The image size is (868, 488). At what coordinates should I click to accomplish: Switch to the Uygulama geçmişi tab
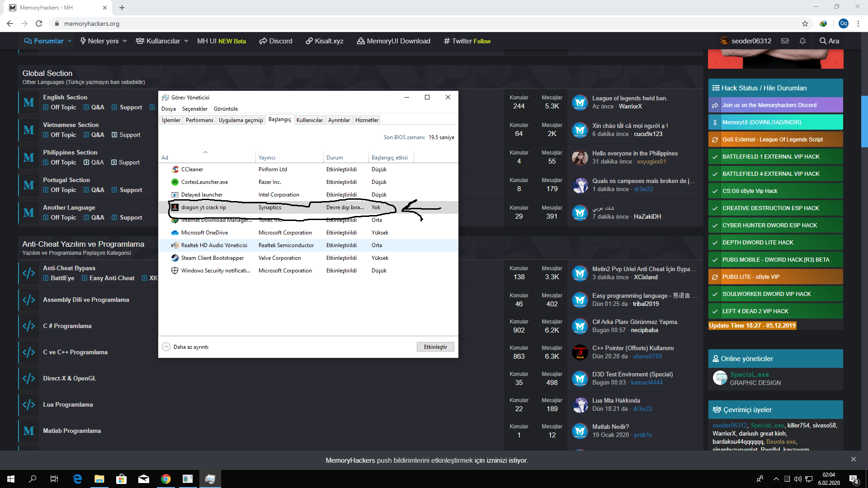(x=241, y=120)
